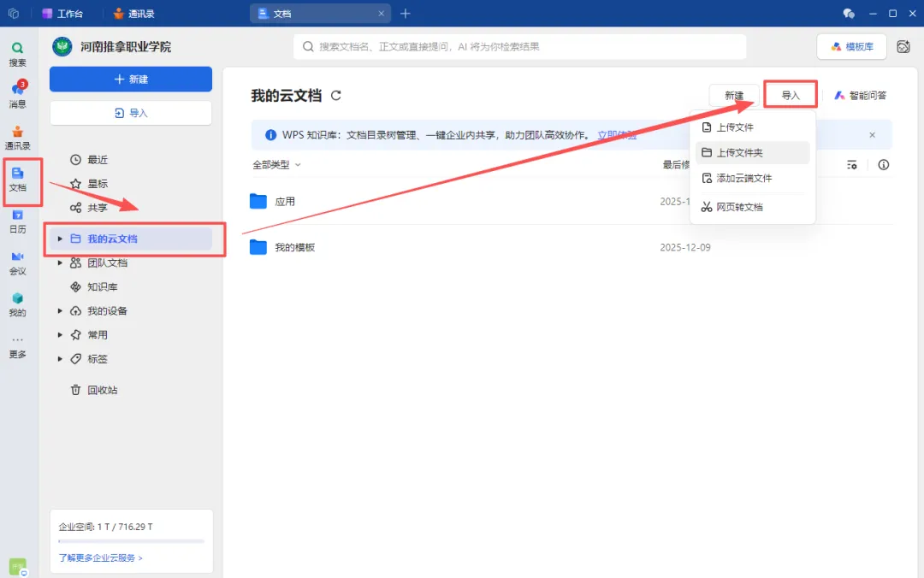Click the chat bubble icon in title bar
924x578 pixels.
(849, 13)
